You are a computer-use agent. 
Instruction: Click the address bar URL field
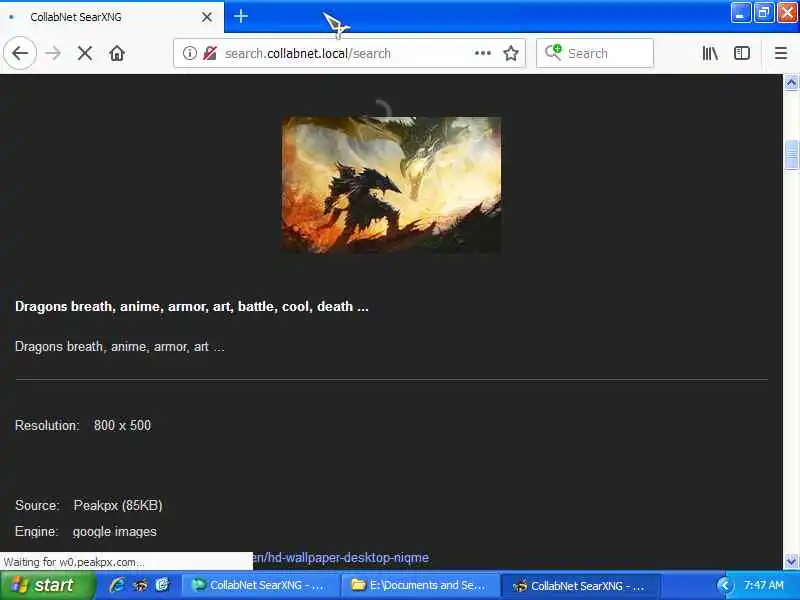(x=348, y=53)
